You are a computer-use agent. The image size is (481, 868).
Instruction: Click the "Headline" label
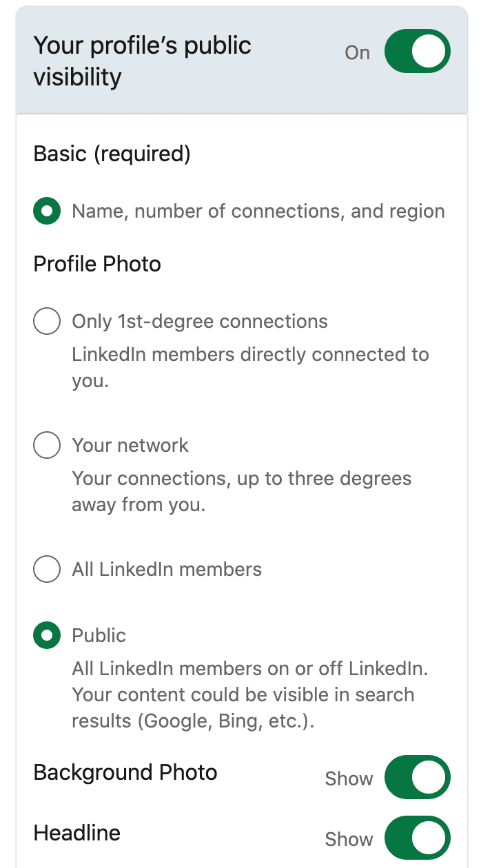coord(76,832)
